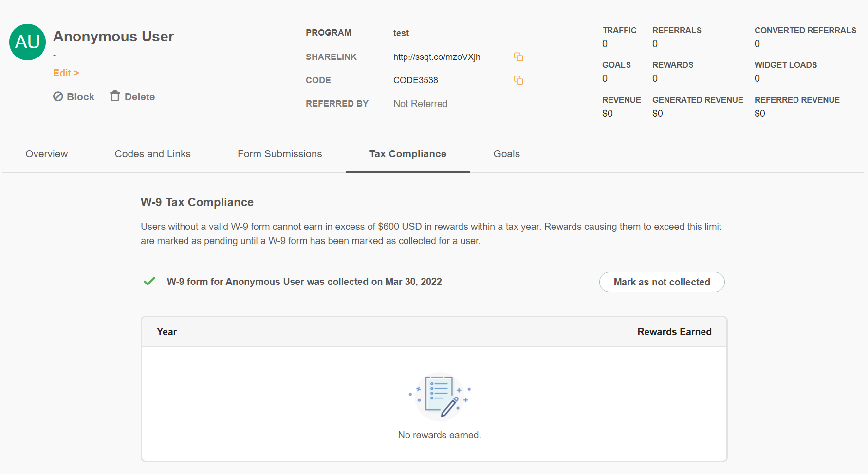Click the Delete user button label
The height and width of the screenshot is (474, 868).
pyautogui.click(x=139, y=97)
